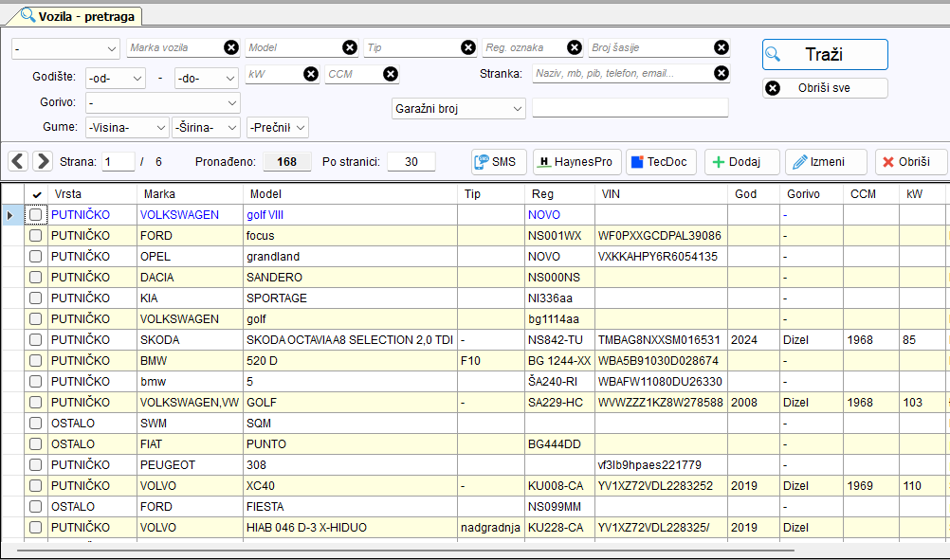Click the Traži search button
Image resolution: width=950 pixels, height=560 pixels.
point(825,55)
